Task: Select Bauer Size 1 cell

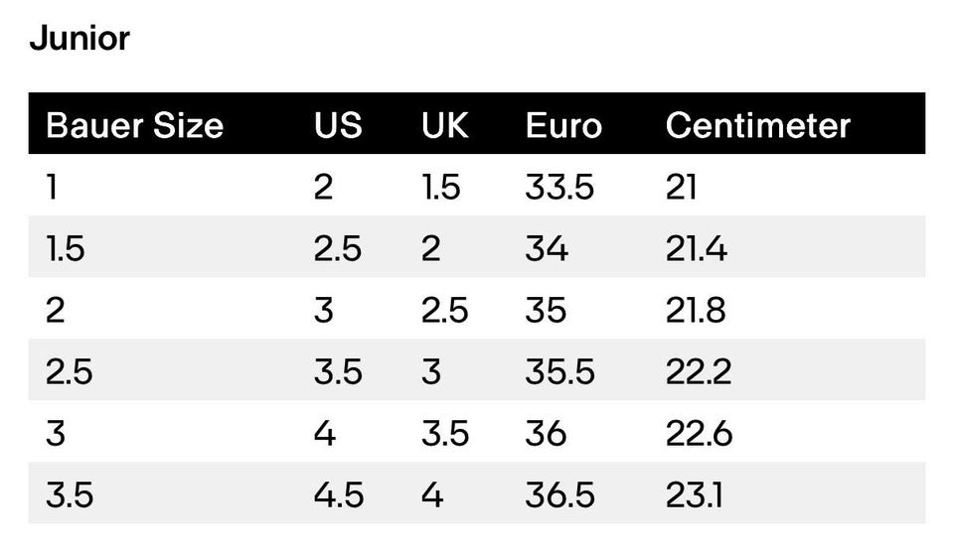Action: click(x=53, y=187)
